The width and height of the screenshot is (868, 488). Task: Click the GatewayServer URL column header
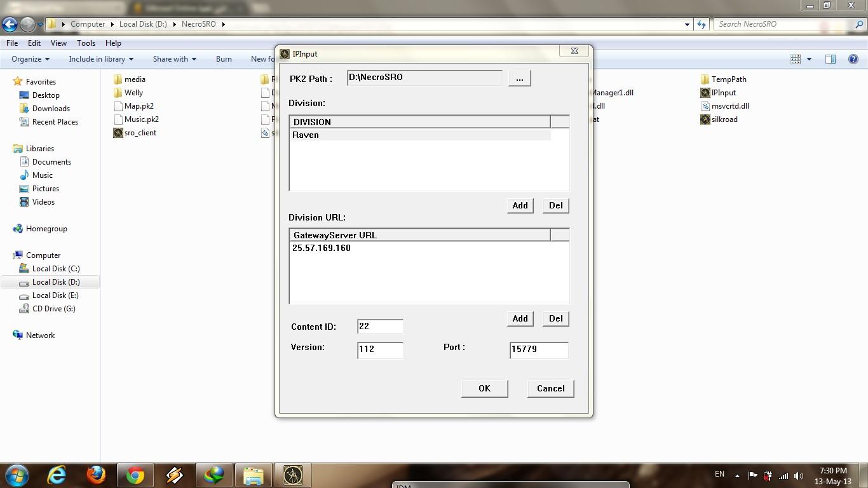pyautogui.click(x=420, y=235)
